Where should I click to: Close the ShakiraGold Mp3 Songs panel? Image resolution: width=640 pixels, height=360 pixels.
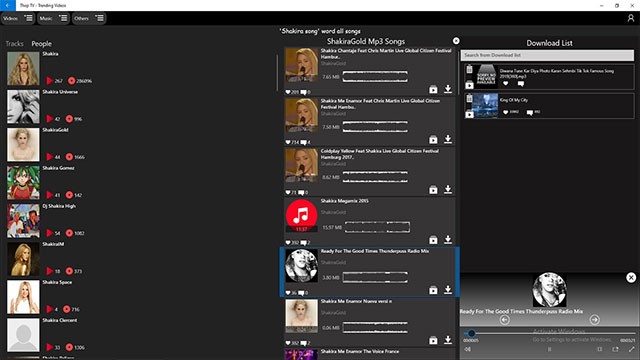(456, 41)
